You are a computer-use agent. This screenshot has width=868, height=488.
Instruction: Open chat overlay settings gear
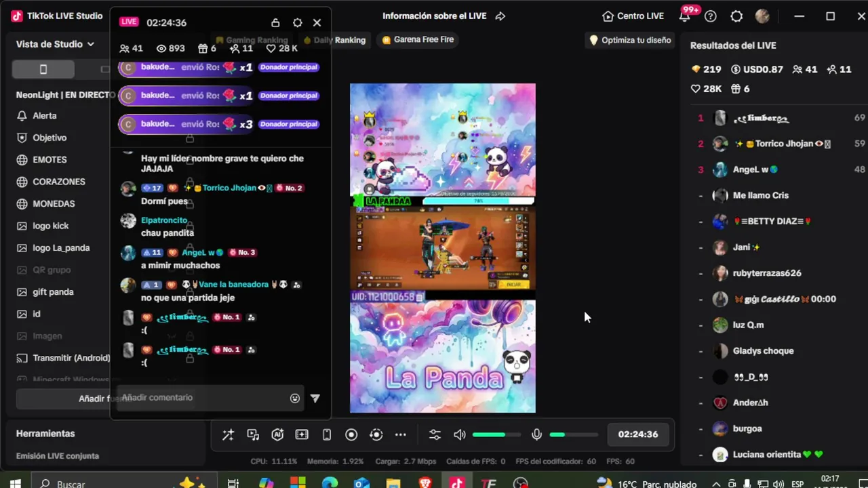(297, 22)
